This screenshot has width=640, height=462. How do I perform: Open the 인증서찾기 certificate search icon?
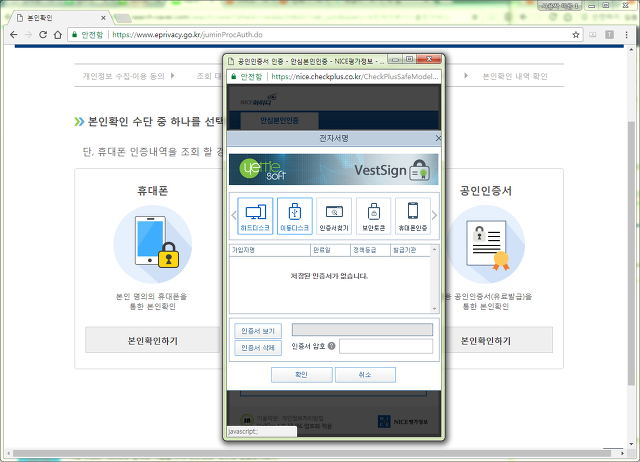coord(334,216)
